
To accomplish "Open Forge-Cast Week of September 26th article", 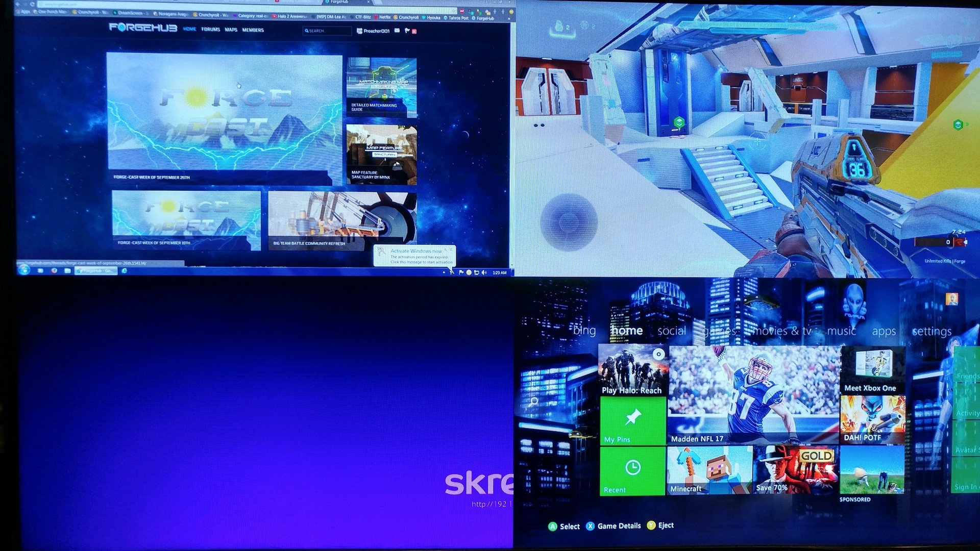I will [x=224, y=113].
